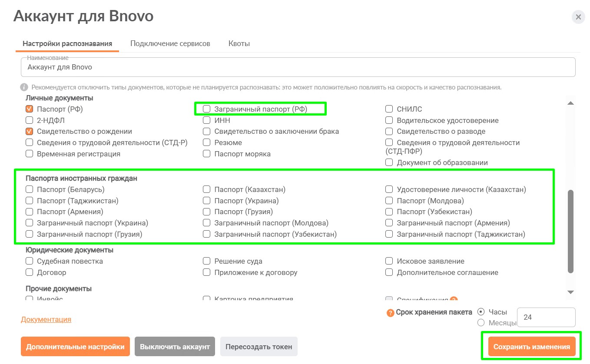
Task: Click the scroll down arrow of the document list
Action: coord(571,292)
